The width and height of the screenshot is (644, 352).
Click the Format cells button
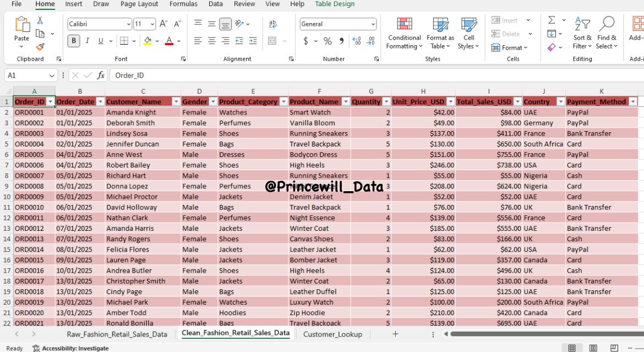point(509,48)
